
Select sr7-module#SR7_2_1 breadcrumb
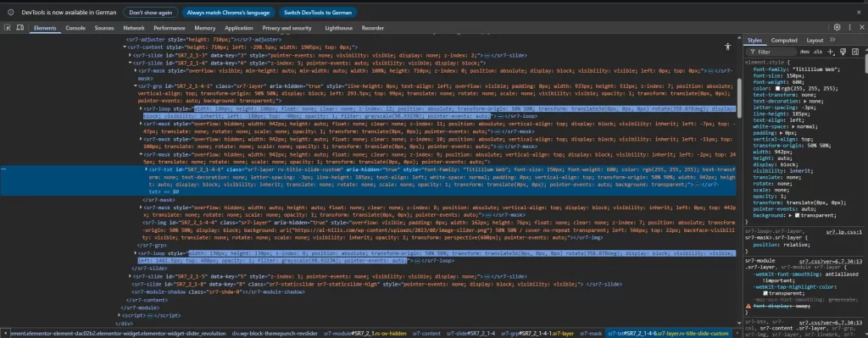click(x=365, y=334)
